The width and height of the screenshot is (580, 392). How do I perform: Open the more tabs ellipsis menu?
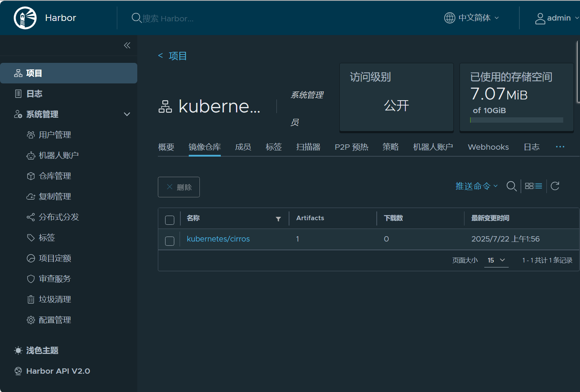(560, 147)
